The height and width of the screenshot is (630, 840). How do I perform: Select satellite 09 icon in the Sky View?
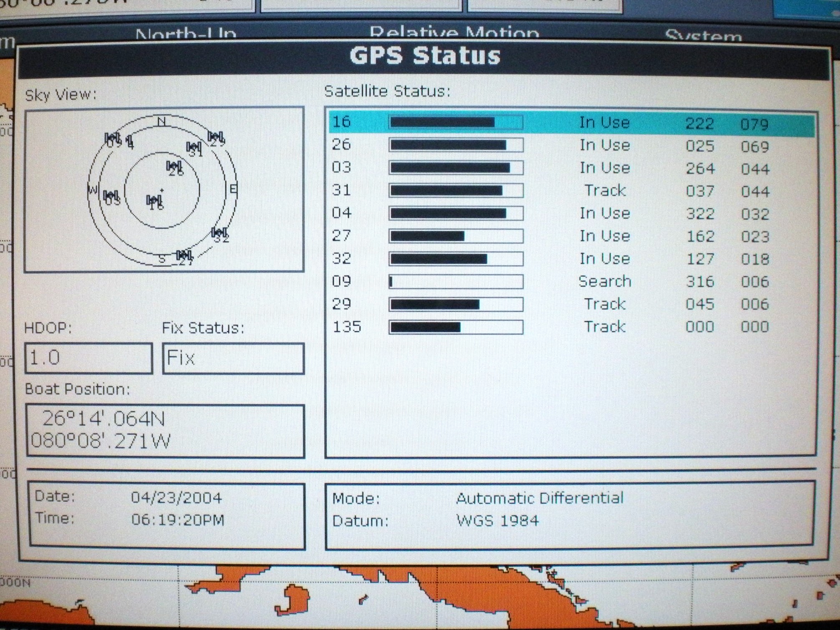coord(112,138)
